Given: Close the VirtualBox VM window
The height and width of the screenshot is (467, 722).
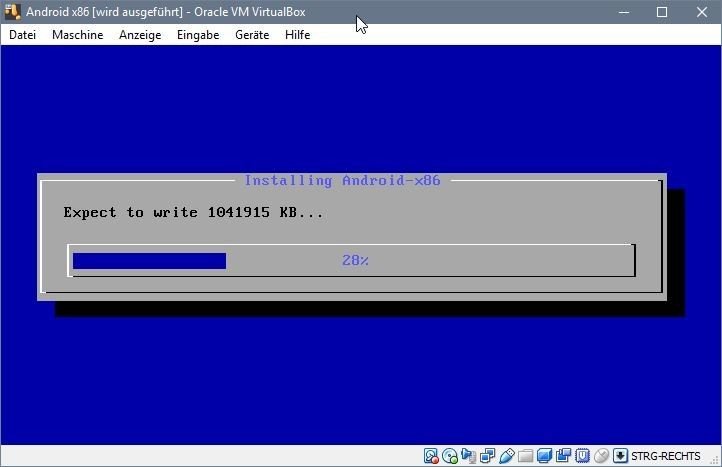Looking at the screenshot, I should point(702,12).
